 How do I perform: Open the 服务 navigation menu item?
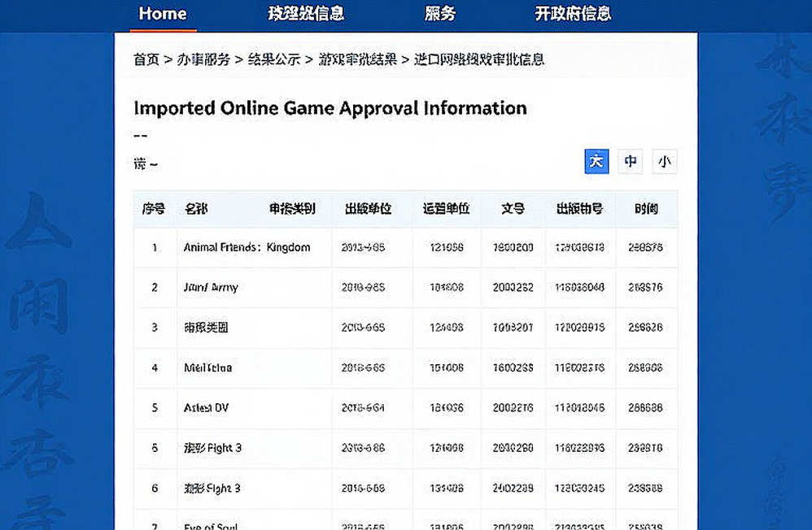pos(439,14)
